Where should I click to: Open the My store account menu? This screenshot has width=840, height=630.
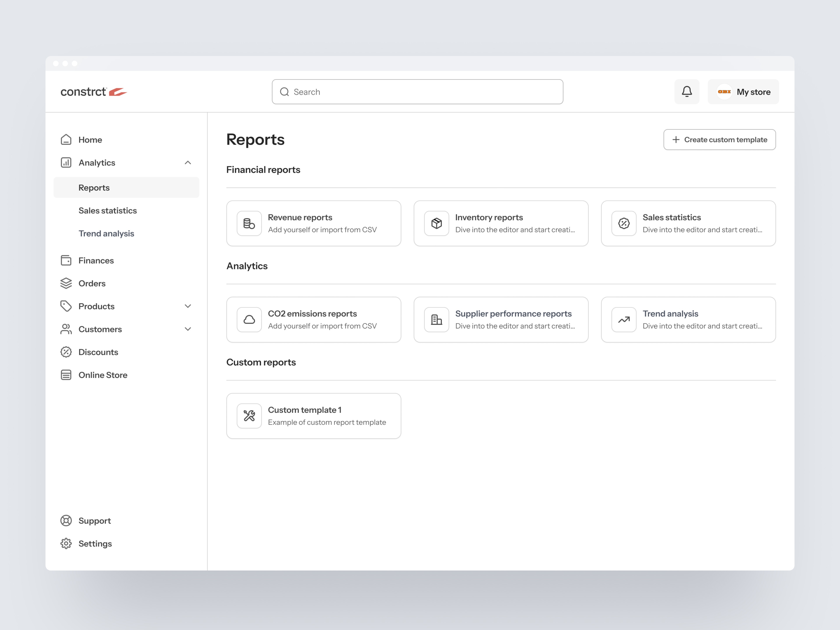[x=743, y=91]
